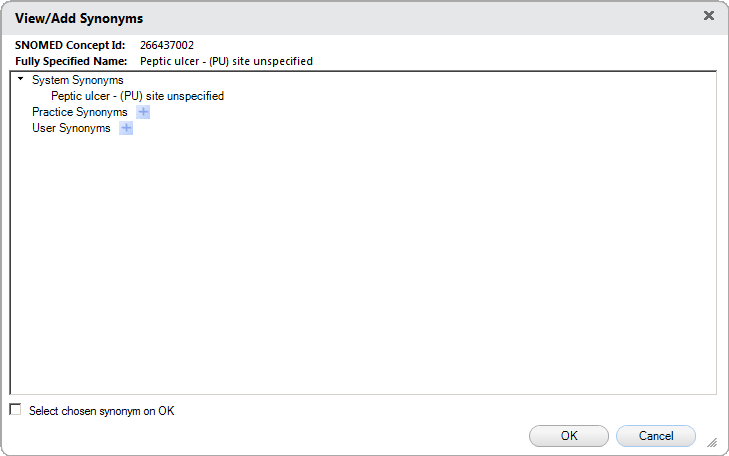Click the SNOMED Concept Id label

point(70,45)
